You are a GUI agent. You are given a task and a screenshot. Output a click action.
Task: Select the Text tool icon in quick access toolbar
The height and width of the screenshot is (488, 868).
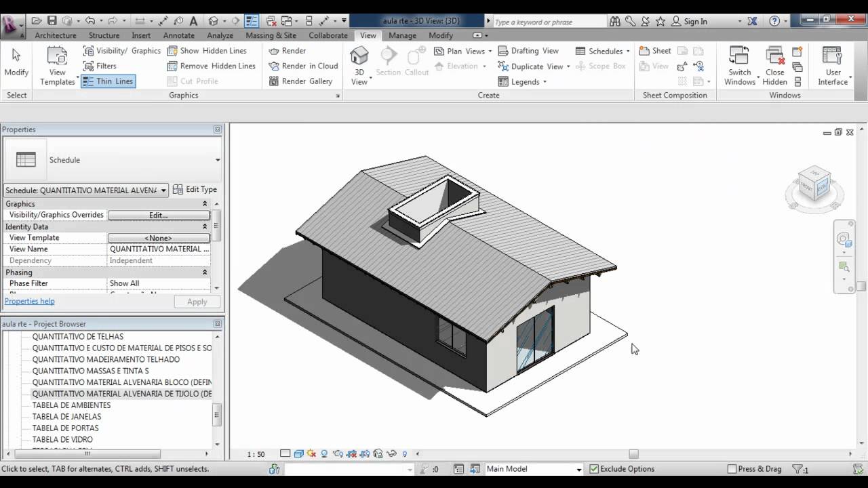pyautogui.click(x=193, y=21)
